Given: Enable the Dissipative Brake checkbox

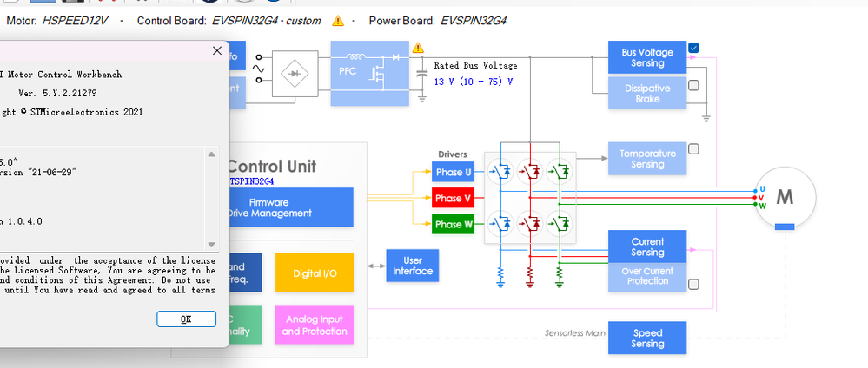Looking at the screenshot, I should point(693,85).
